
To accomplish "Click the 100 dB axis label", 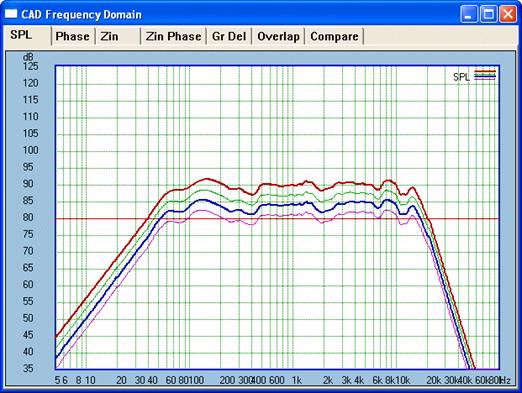I will 30,150.
